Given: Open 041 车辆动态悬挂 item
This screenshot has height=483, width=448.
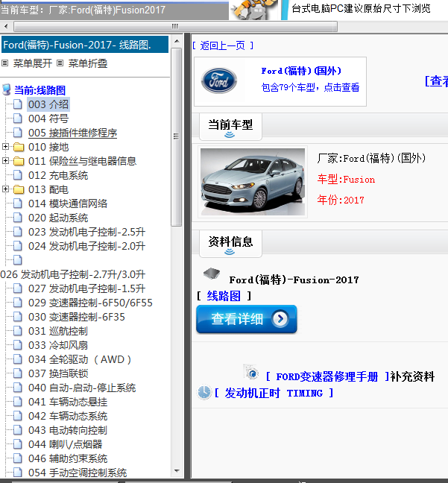Looking at the screenshot, I should 68,402.
